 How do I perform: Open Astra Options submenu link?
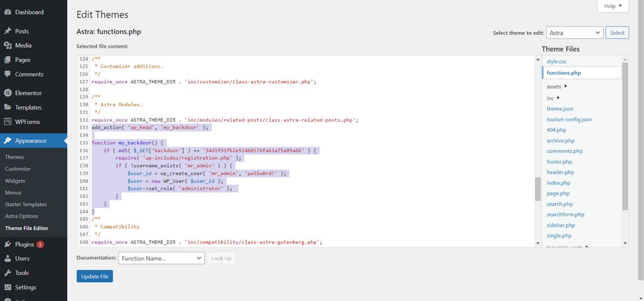click(21, 217)
